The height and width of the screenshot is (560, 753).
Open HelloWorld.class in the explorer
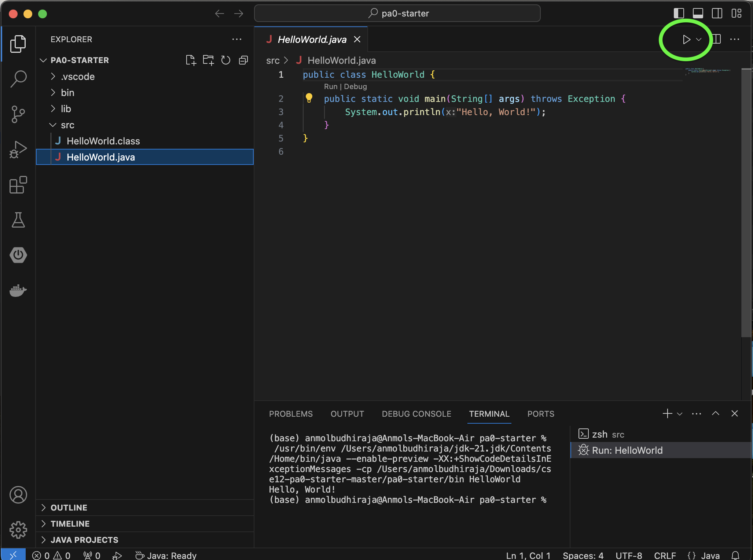coord(144,141)
